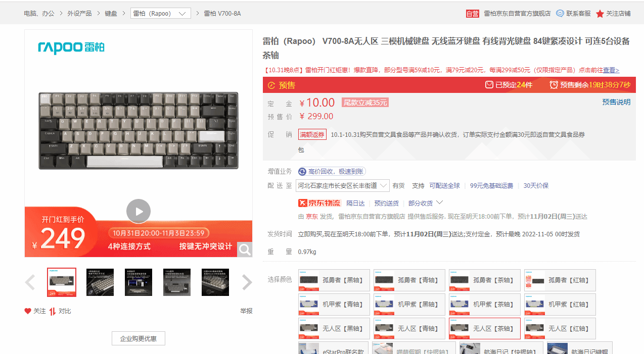Click the red 自营 badge

pos(472,14)
